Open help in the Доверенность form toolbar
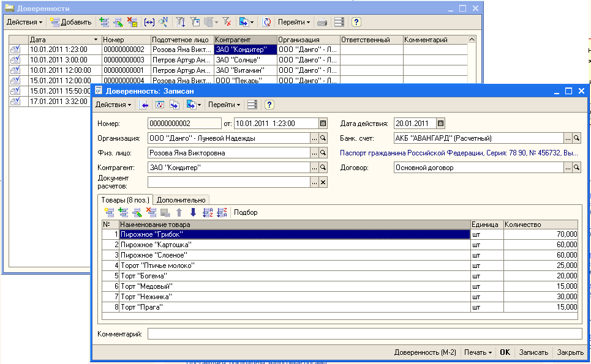Viewport: 591px width, 364px height. point(269,105)
